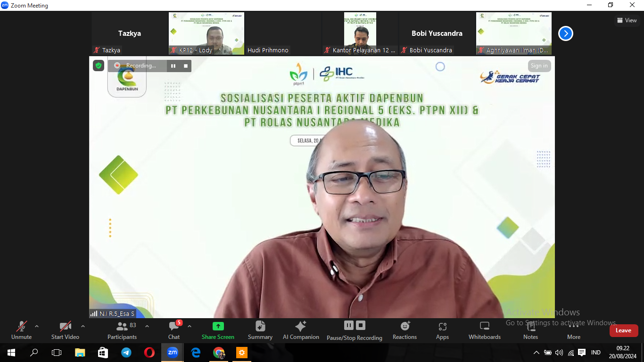Launch the AI Companion
Viewport: 644px width, 362px height.
[301, 330]
